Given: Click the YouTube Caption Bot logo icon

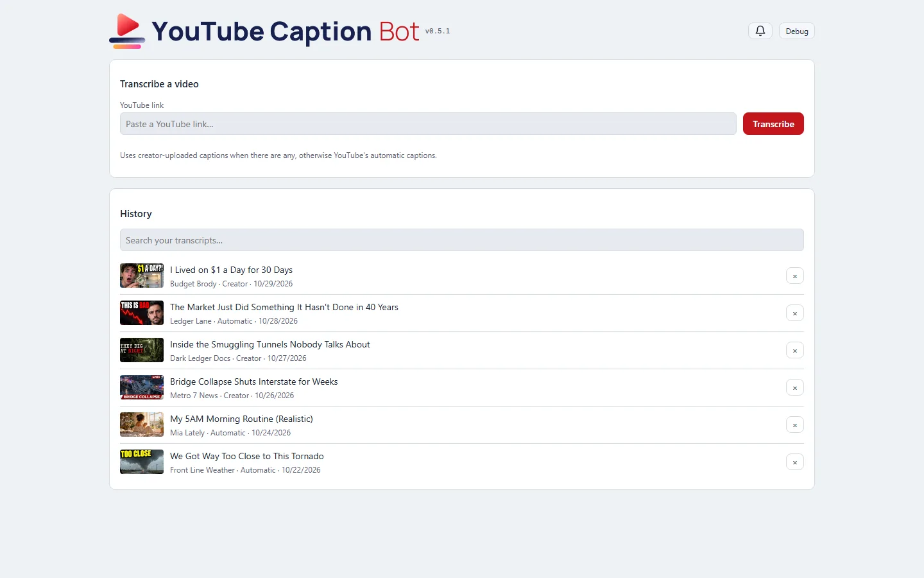Looking at the screenshot, I should (x=127, y=31).
